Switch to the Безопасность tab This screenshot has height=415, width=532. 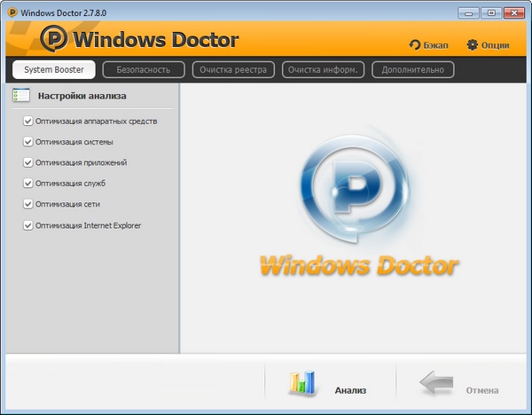click(x=143, y=69)
